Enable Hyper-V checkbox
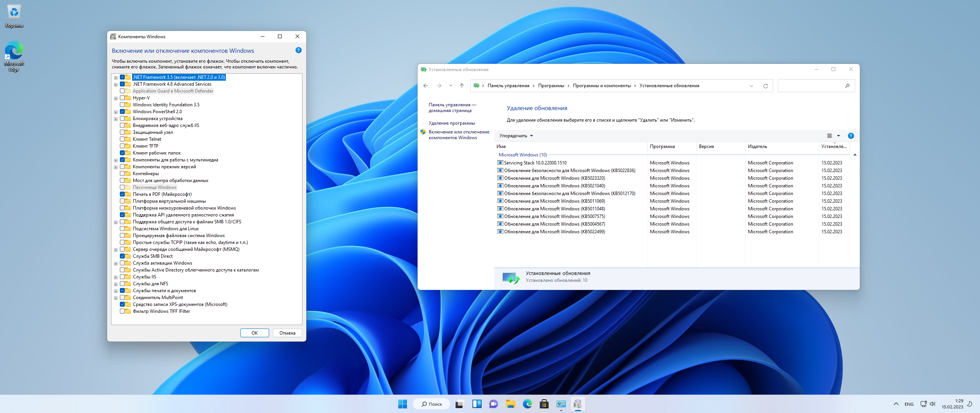The width and height of the screenshot is (980, 413). coord(122,98)
